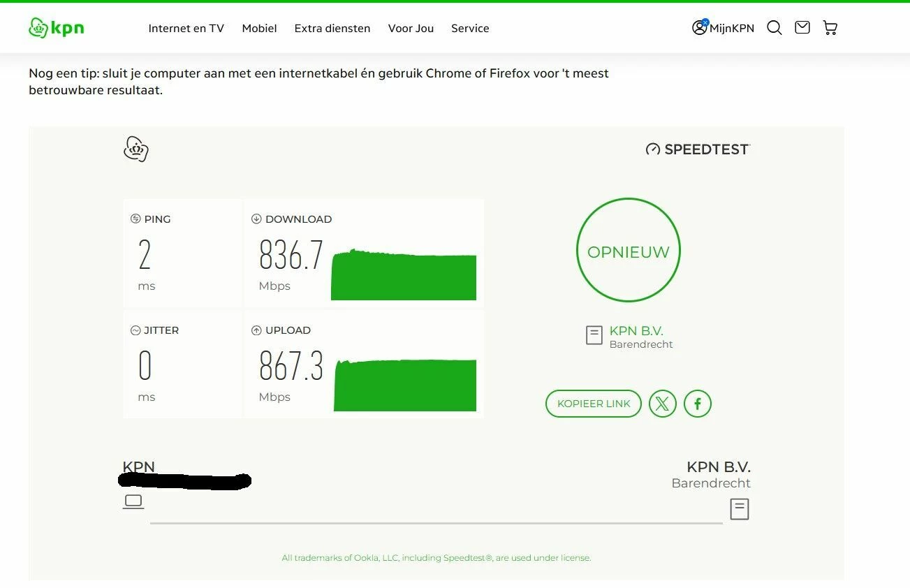Click the Ookla trademarks notice text
Image resolution: width=910 pixels, height=588 pixels.
coord(436,558)
